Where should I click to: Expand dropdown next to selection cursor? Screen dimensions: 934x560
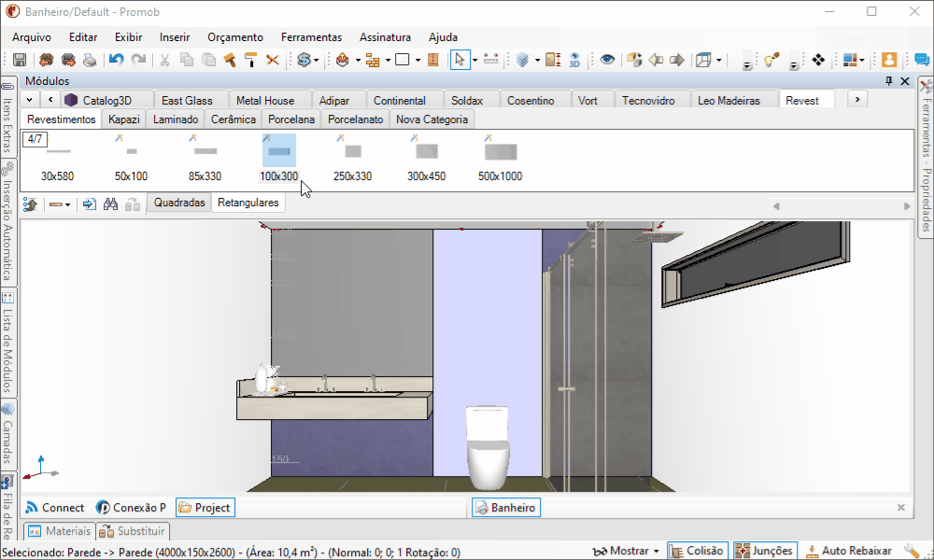pyautogui.click(x=474, y=60)
